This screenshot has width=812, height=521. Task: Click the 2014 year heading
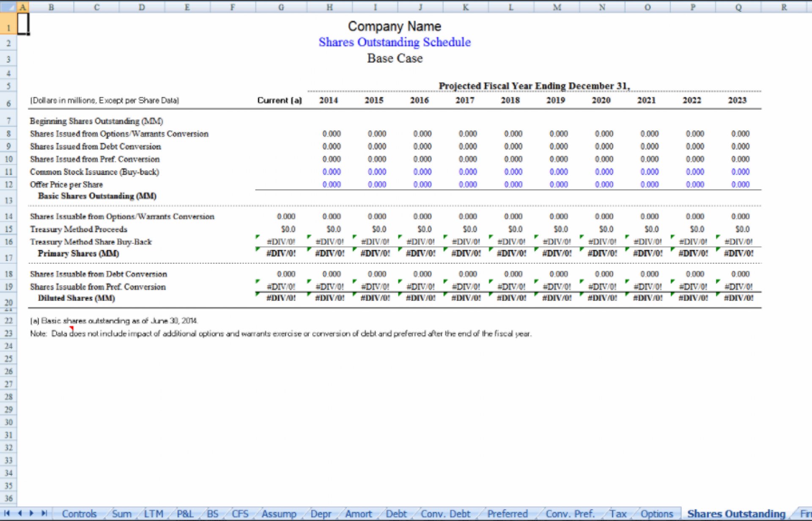click(x=329, y=100)
